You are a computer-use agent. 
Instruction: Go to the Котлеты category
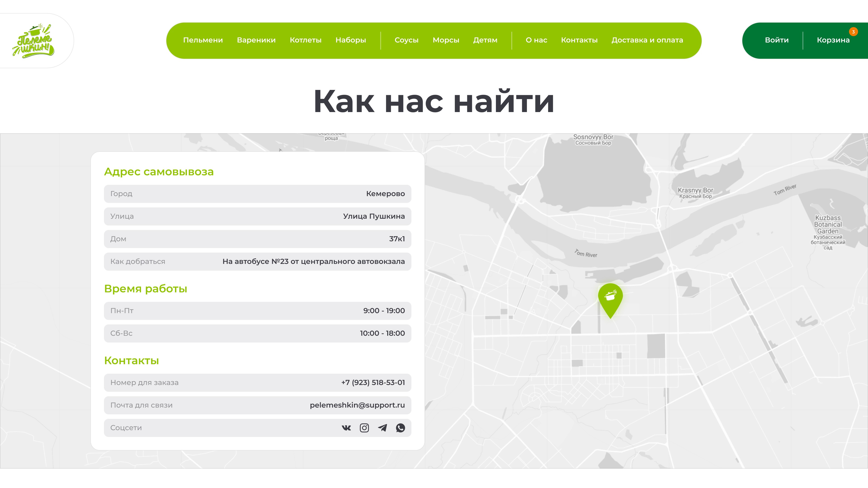(306, 40)
